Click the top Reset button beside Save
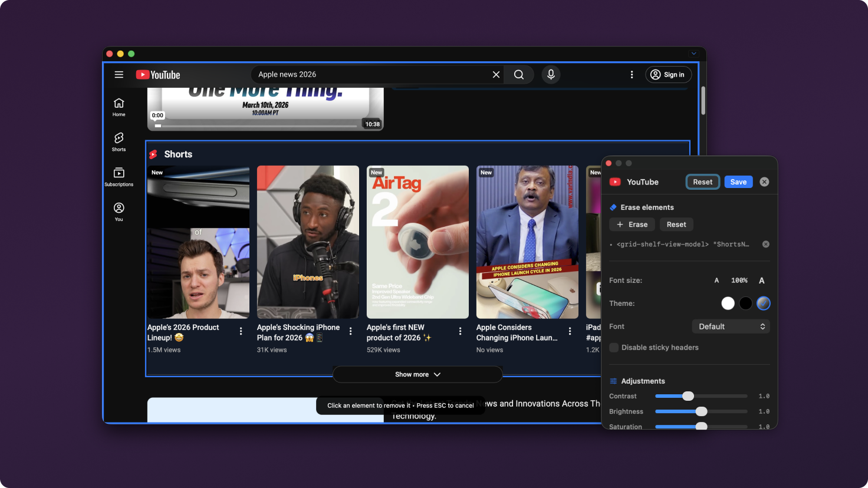868x488 pixels. [x=702, y=182]
